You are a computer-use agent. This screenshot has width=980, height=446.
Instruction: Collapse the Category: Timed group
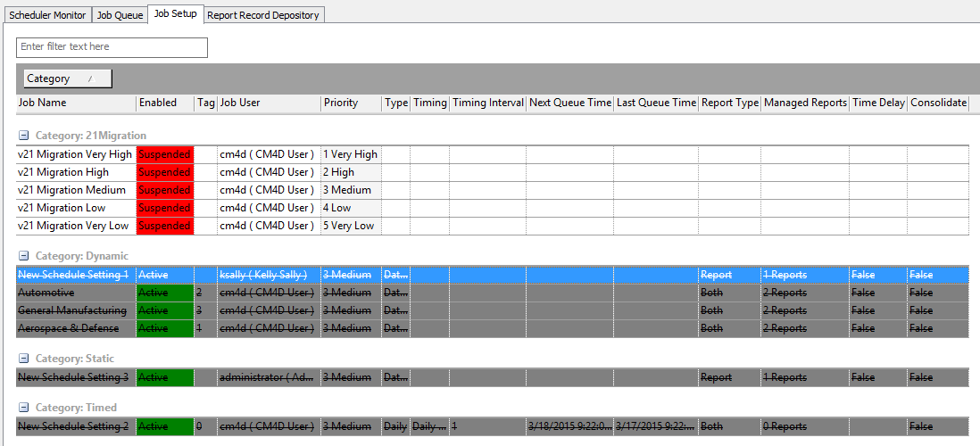(x=24, y=408)
